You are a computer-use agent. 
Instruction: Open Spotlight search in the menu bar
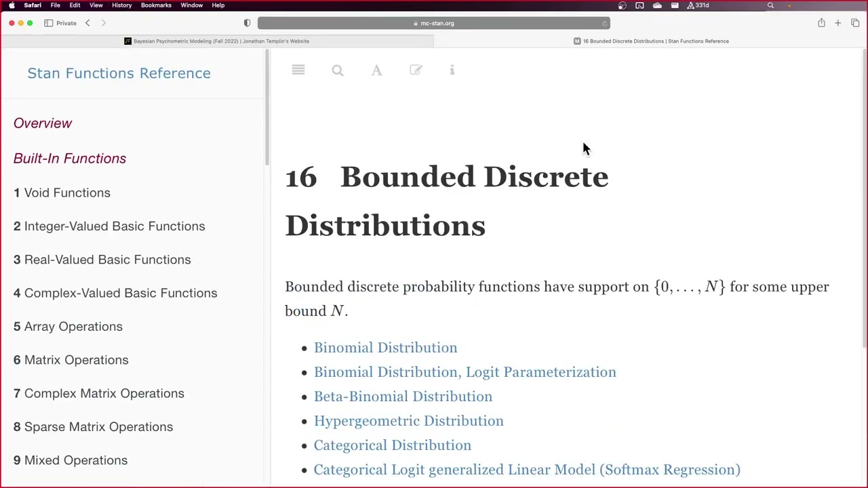(770, 5)
